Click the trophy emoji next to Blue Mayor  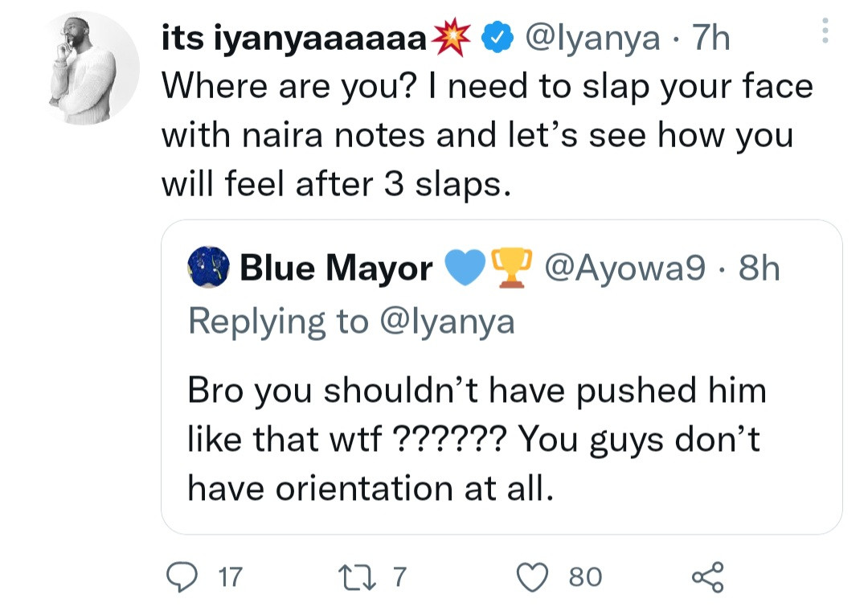coord(506,268)
